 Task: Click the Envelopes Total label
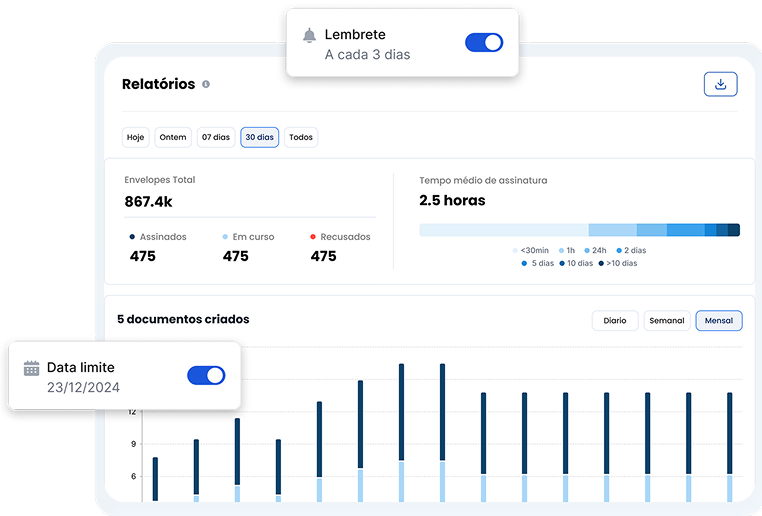(x=159, y=180)
